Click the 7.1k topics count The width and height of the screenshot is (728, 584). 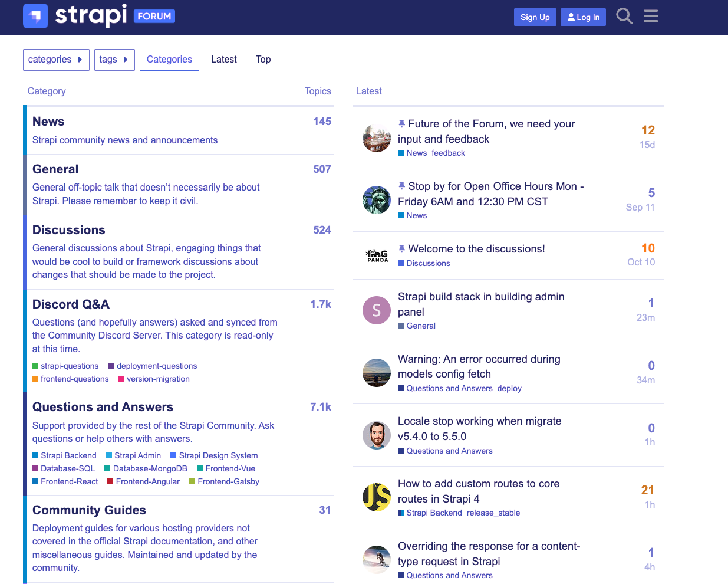click(321, 407)
